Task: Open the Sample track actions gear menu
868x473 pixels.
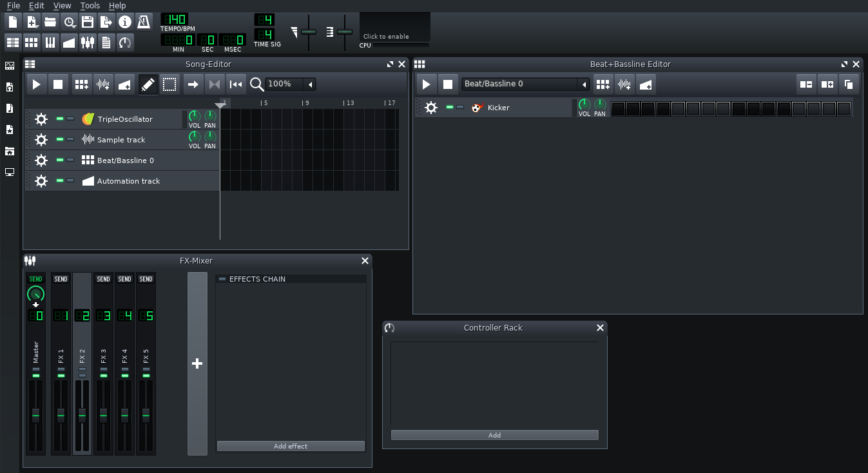Action: 41,140
